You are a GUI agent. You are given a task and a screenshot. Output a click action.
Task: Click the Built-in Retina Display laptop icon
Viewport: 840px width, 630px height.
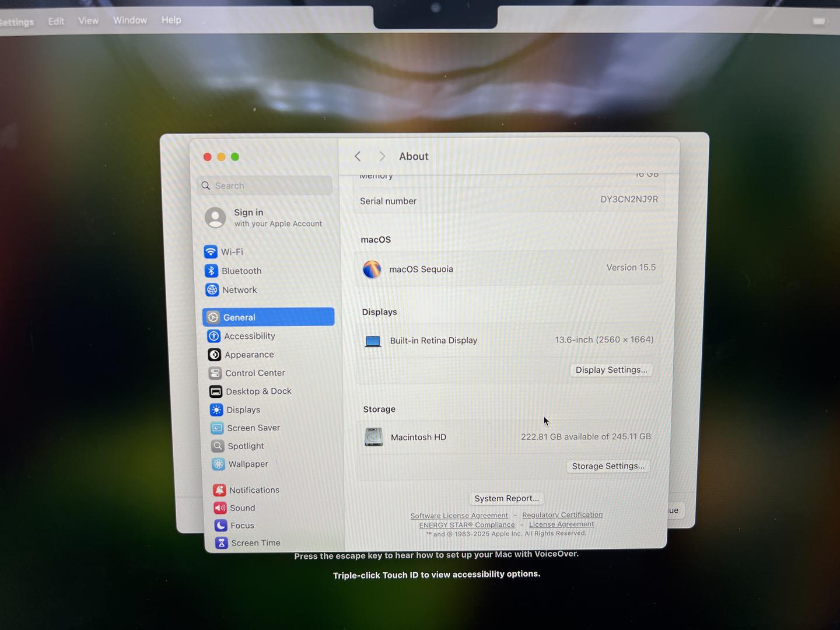(x=373, y=341)
